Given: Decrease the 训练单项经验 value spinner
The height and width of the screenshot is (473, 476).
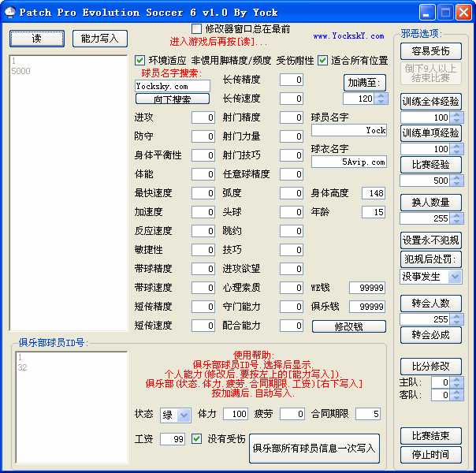Looking at the screenshot, I should tap(457, 152).
